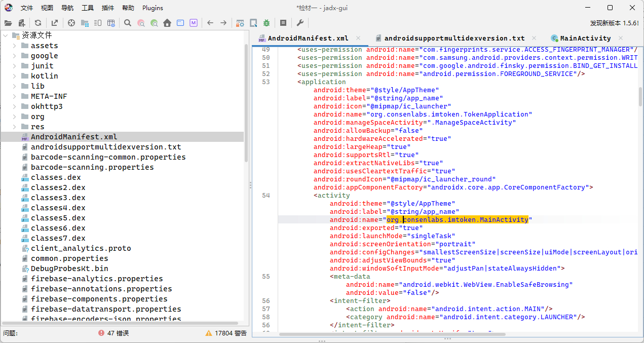Open the log viewer icon
The image size is (644, 343).
tap(283, 23)
